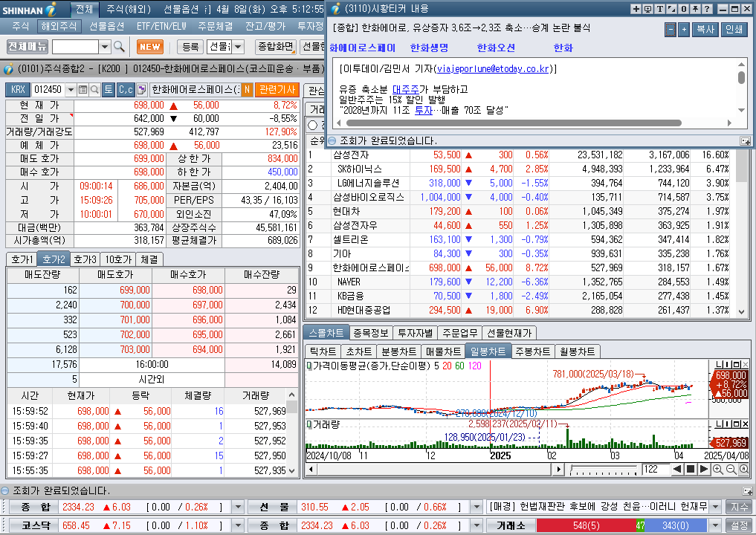756x535 pixels.
Task: Click the price chart panel tool icons at top-right
Action: pyautogui.click(x=732, y=364)
